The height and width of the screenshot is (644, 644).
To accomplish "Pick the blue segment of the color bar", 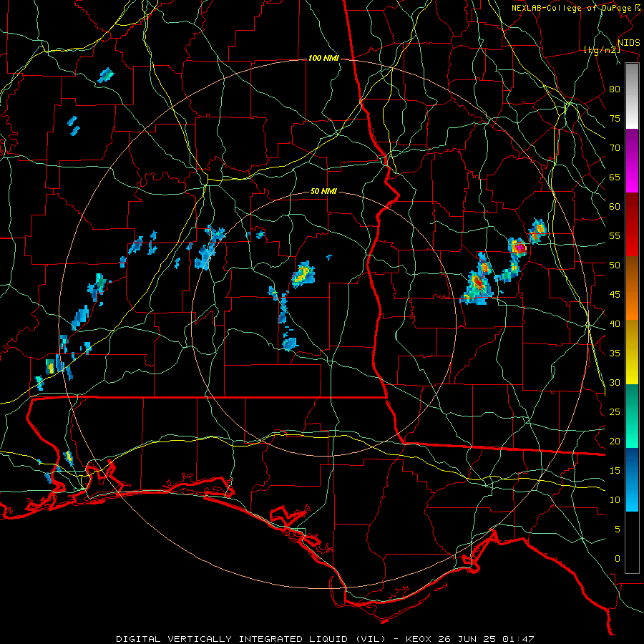I will (632, 479).
